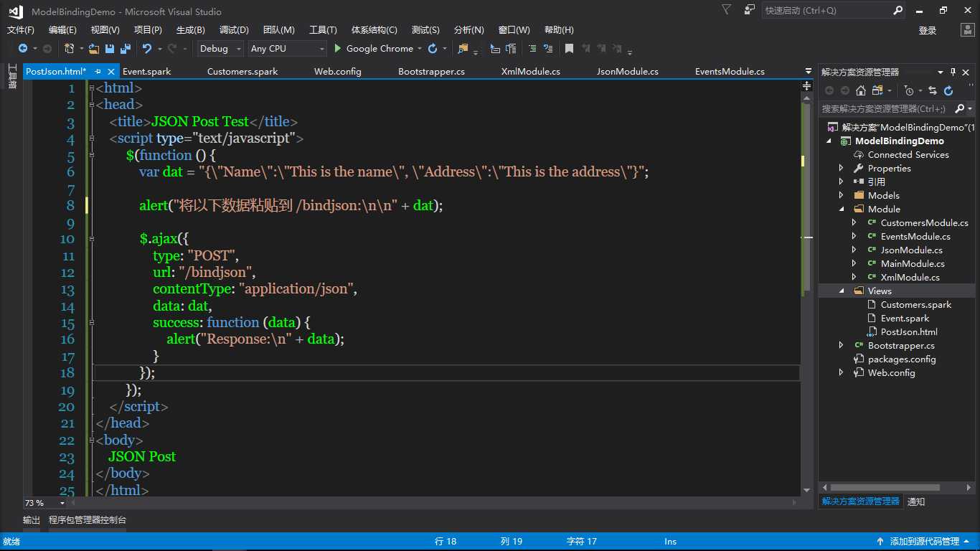
Task: Click the bookmark flag toolbar icon
Action: [569, 49]
